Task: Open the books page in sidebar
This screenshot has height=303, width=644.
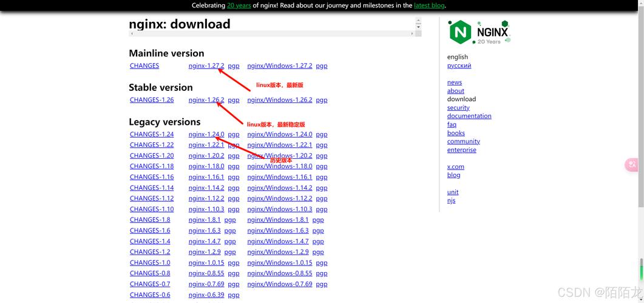Action: 456,133
